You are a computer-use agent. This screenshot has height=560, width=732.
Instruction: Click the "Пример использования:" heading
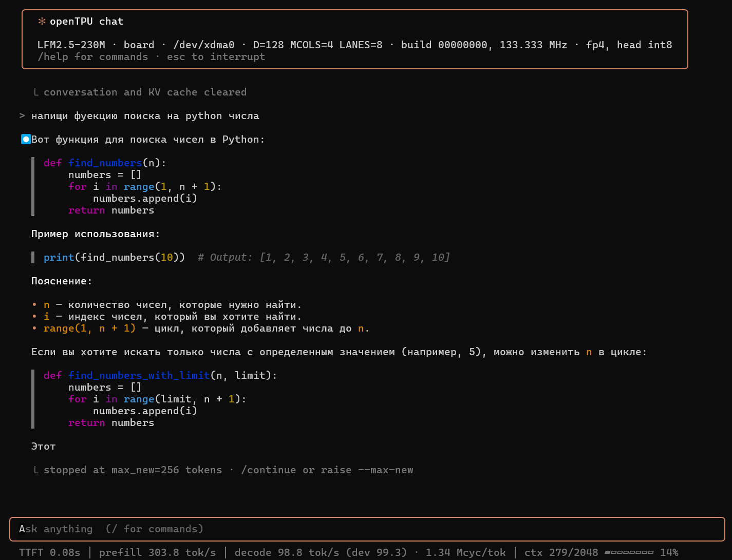pyautogui.click(x=96, y=234)
